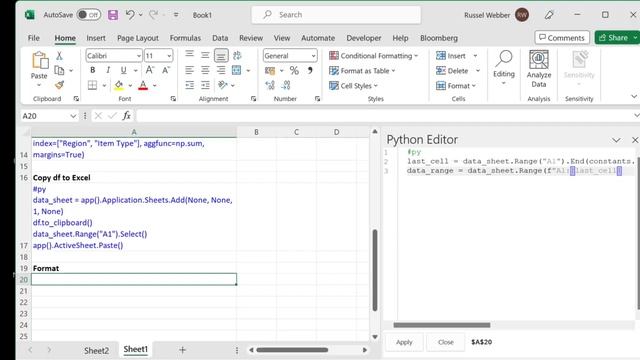Screen dimensions: 640x360
Task: Open the File tab
Action: tap(33, 38)
